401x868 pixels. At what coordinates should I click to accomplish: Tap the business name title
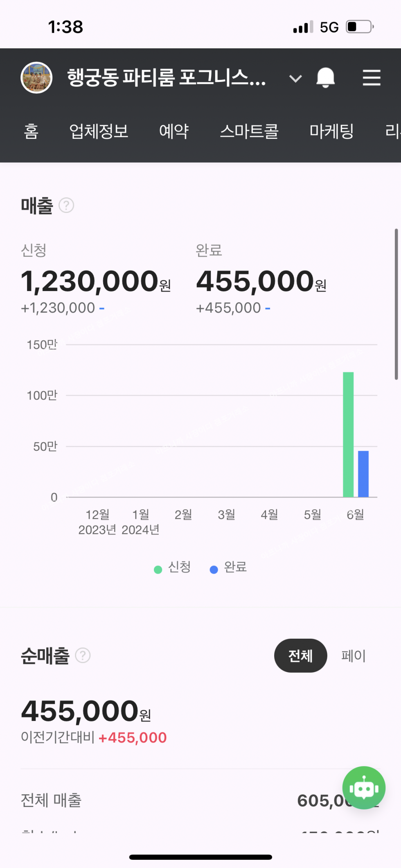[x=167, y=77]
